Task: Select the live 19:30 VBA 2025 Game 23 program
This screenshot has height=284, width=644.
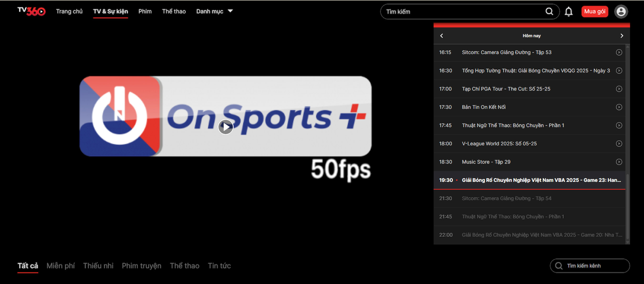Action: [x=529, y=180]
